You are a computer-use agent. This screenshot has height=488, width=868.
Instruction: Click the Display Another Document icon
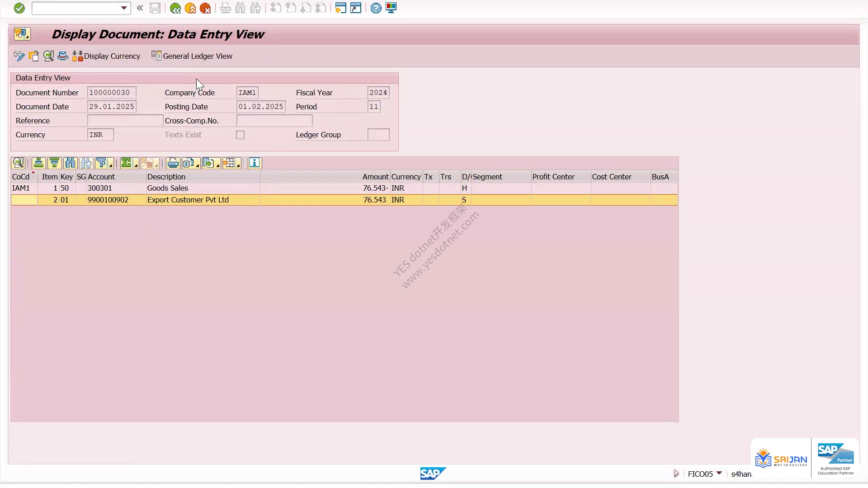click(x=34, y=56)
